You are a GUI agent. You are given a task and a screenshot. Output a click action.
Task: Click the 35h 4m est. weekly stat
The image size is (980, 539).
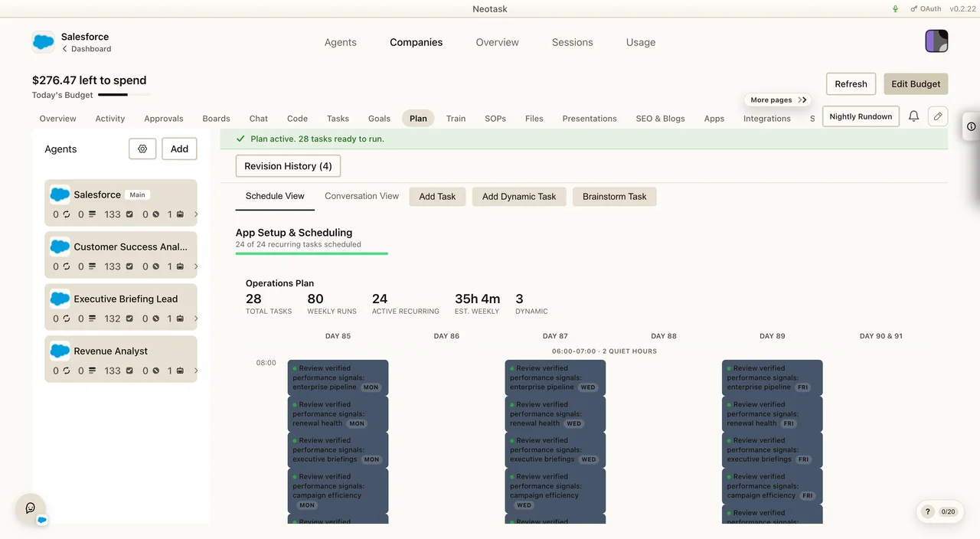click(477, 303)
